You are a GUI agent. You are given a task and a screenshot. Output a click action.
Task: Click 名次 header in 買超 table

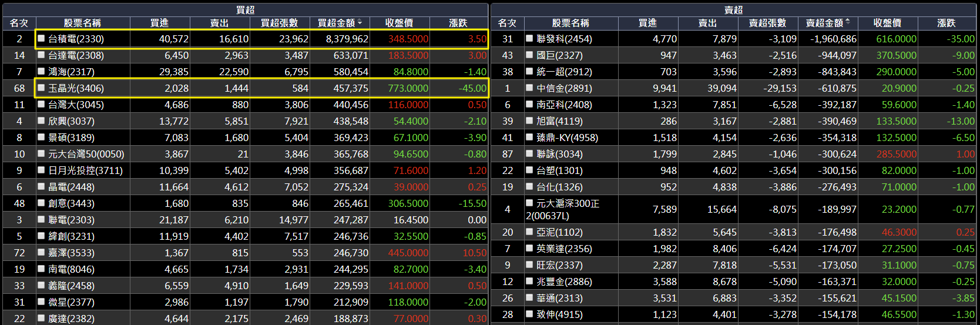(19, 23)
